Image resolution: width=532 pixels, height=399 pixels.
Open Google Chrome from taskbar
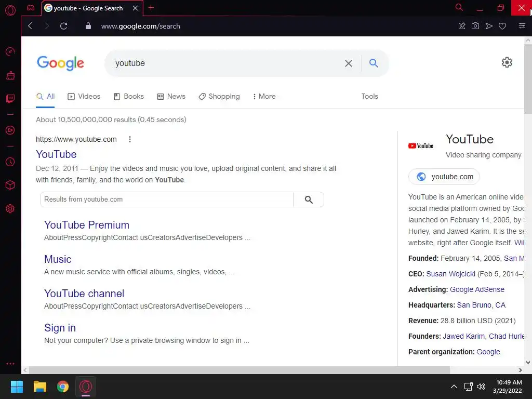coord(63,387)
